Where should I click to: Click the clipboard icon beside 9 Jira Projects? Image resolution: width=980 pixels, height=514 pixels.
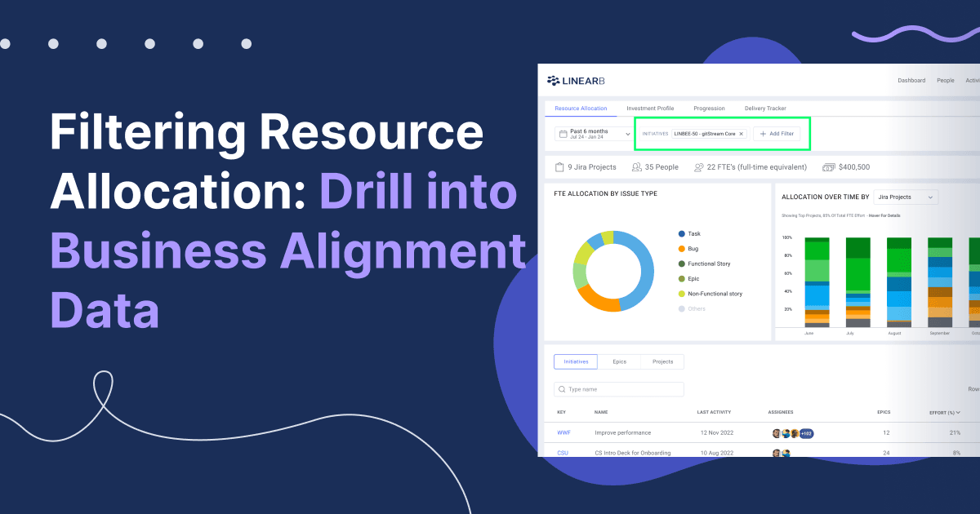[x=559, y=167]
